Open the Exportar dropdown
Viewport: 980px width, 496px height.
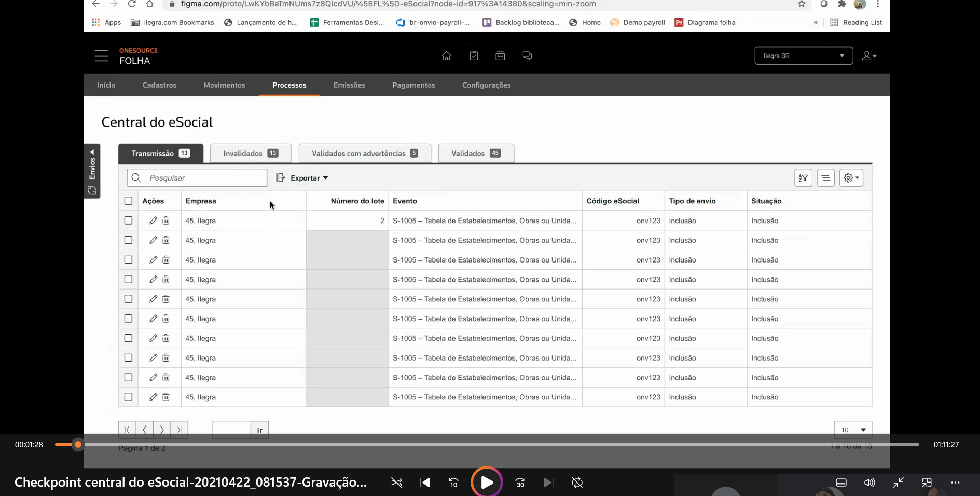[302, 178]
